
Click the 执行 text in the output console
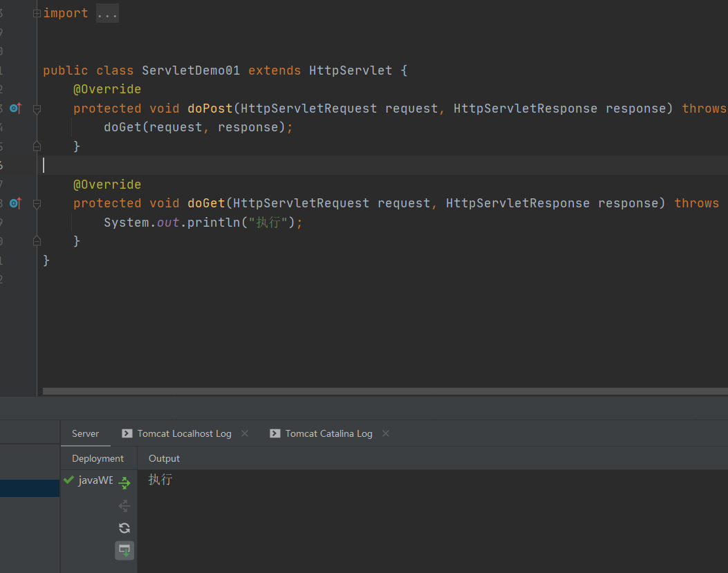click(x=160, y=480)
